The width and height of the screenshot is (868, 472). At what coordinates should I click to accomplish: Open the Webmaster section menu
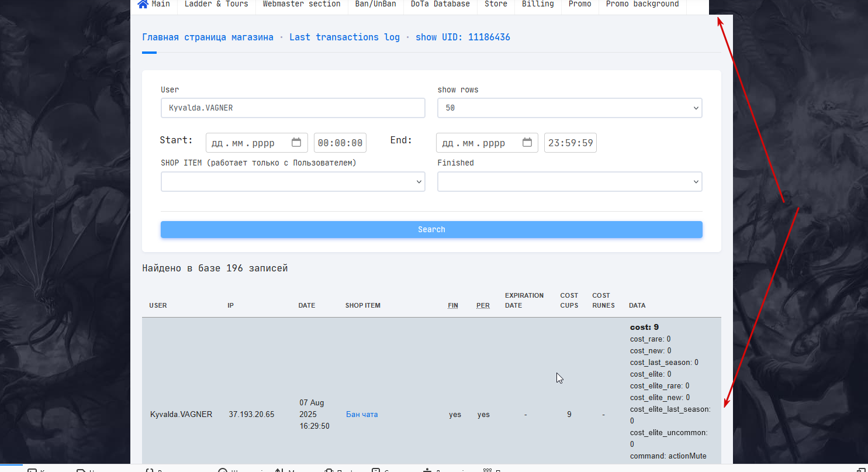302,4
